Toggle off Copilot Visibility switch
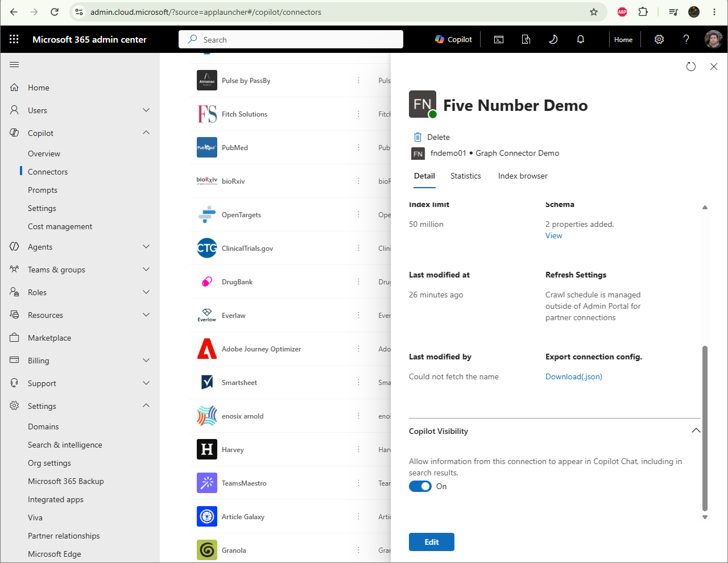 coord(420,486)
